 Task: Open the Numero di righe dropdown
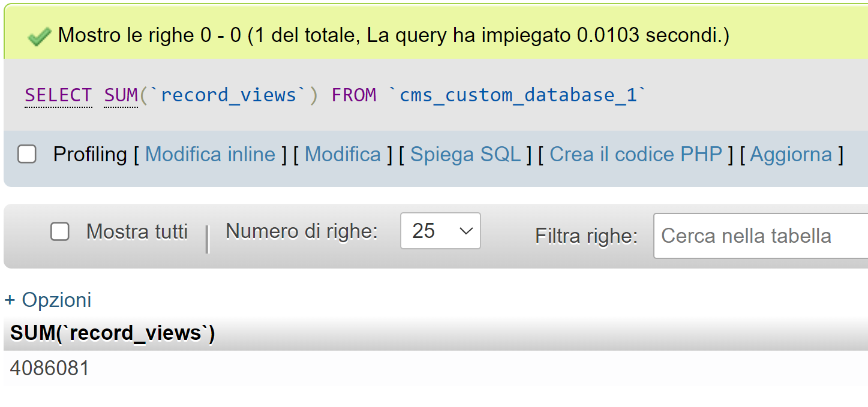[440, 231]
